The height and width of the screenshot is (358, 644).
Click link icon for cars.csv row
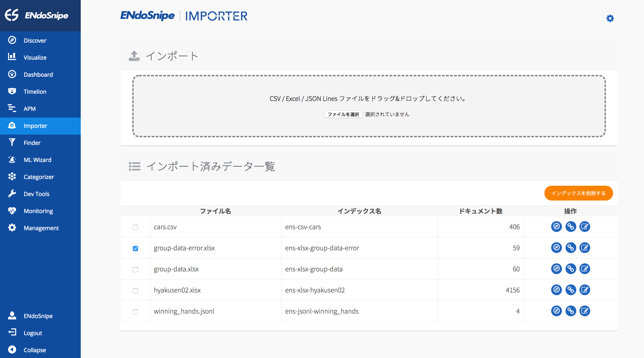click(x=570, y=227)
